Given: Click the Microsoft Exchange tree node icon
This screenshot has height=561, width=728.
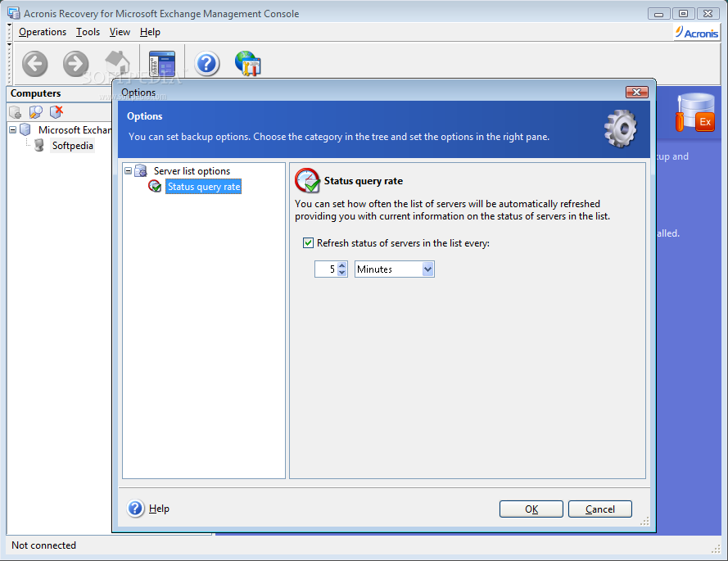Looking at the screenshot, I should pyautogui.click(x=25, y=129).
